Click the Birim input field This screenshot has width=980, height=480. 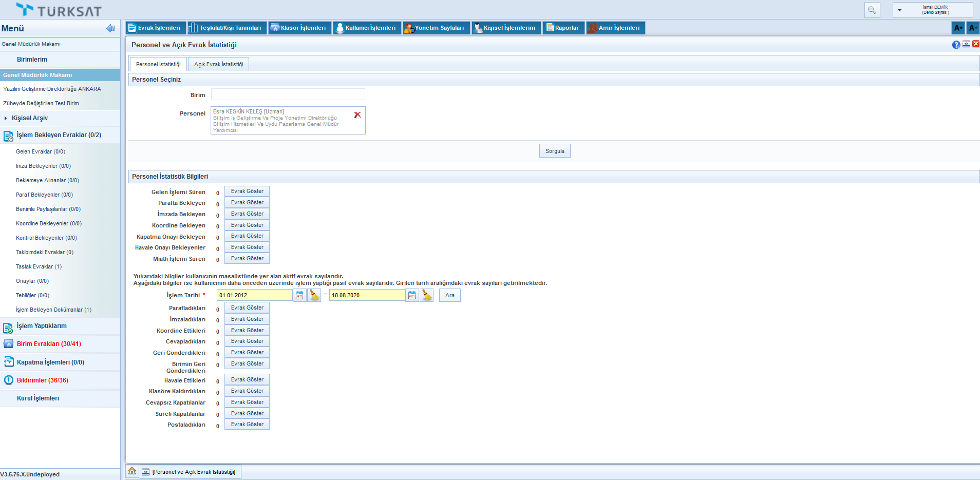288,94
